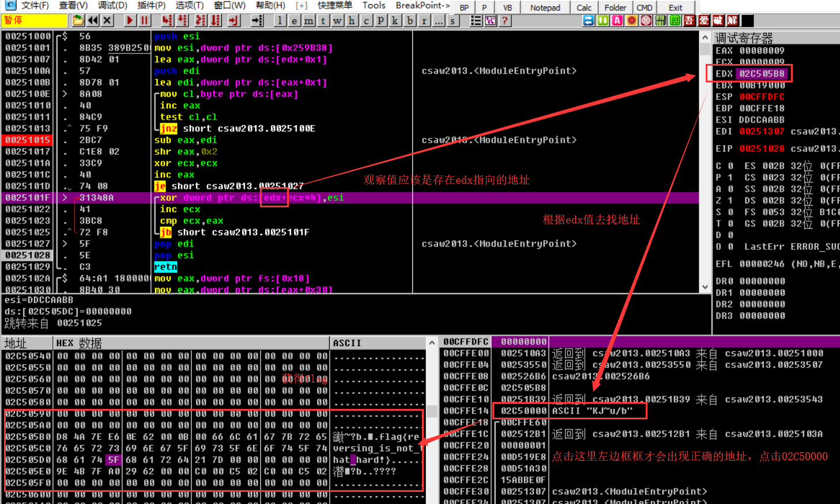Click the list options toolbar icon
Screen dimensions: 840x504
coord(476,21)
